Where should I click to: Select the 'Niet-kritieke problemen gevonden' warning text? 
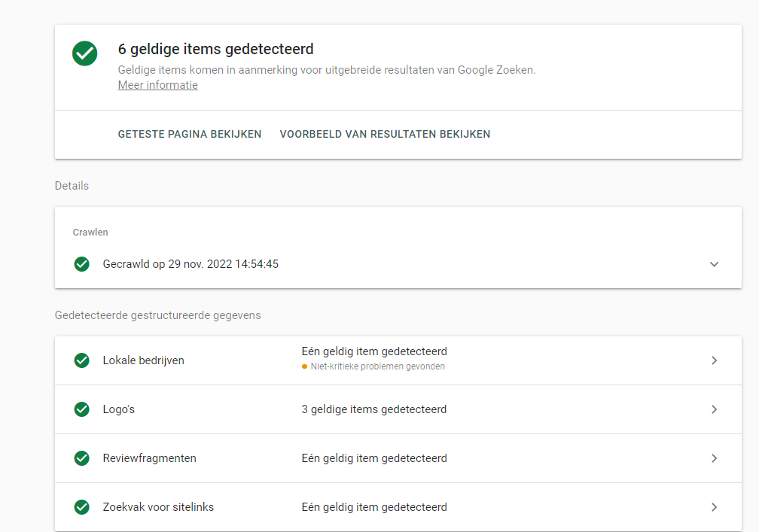[x=377, y=367]
